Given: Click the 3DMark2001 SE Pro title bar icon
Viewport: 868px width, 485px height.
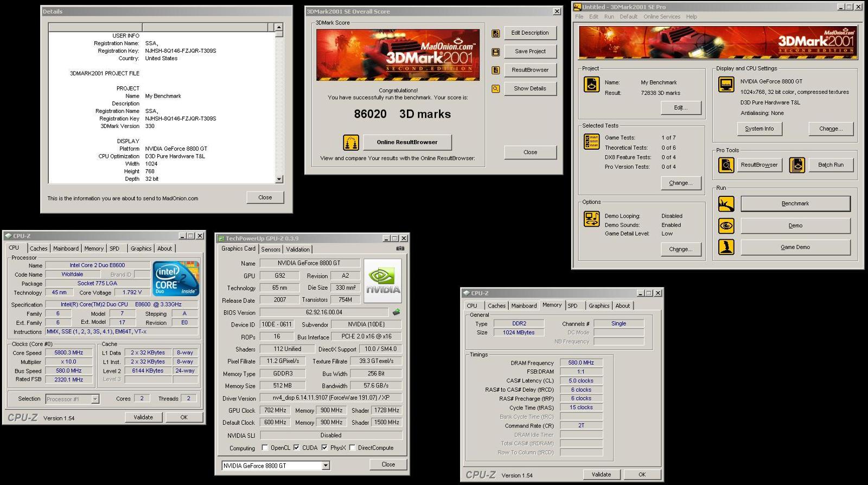Looking at the screenshot, I should click(x=578, y=7).
